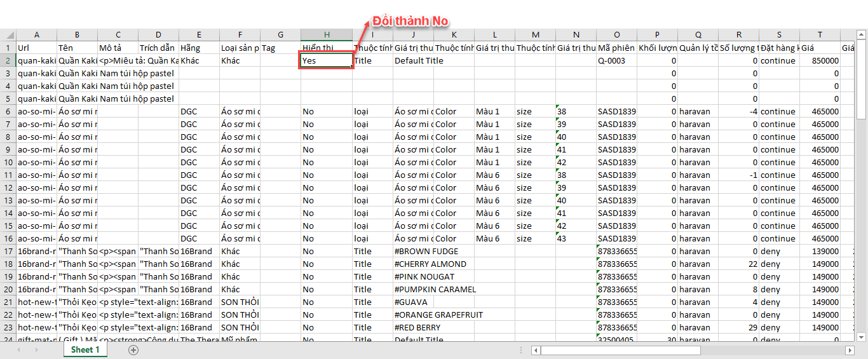Click the Default Title cell in row 2
Viewport: 868px width, 359px height.
tap(419, 60)
